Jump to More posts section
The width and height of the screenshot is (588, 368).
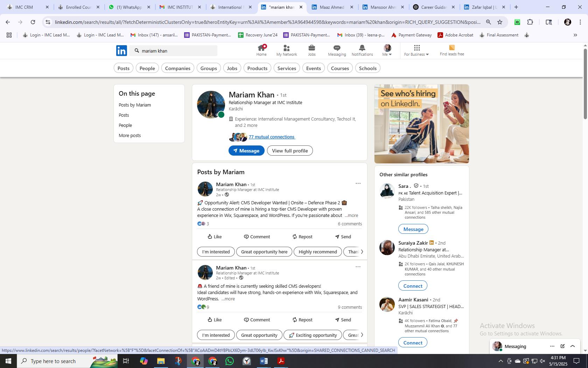[x=129, y=135]
